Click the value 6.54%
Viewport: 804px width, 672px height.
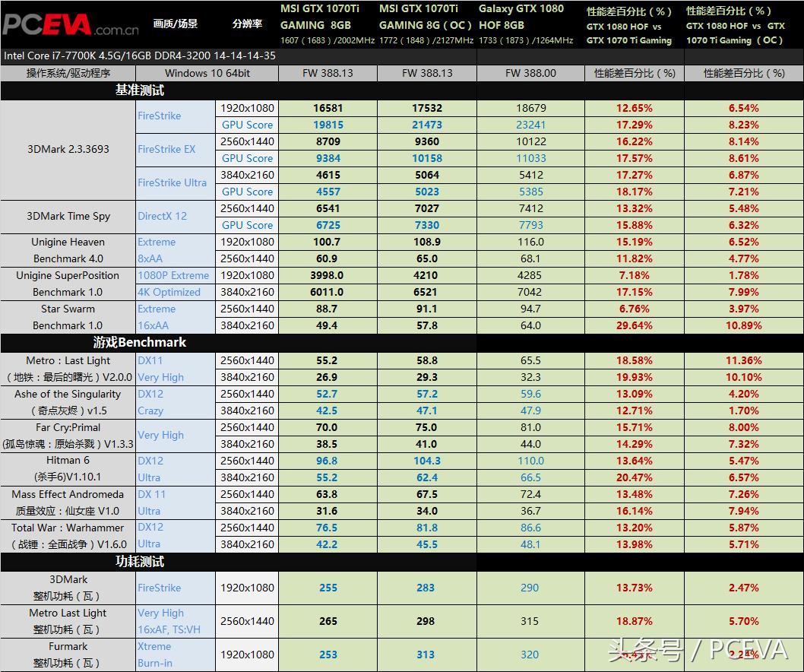743,108
